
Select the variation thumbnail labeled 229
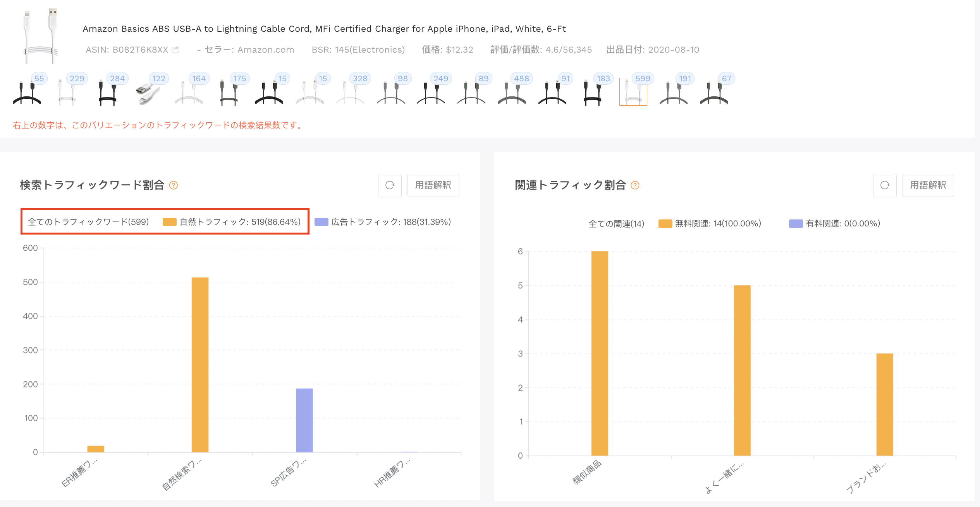click(x=67, y=92)
